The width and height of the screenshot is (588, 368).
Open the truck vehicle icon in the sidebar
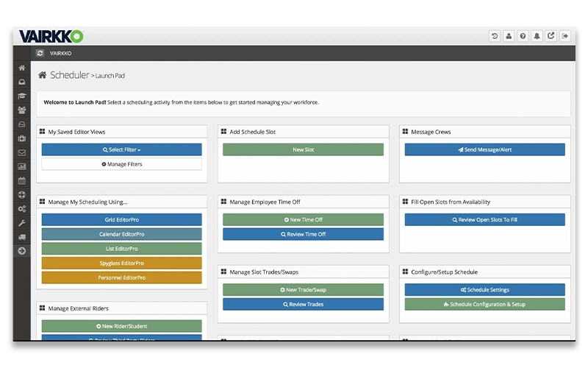[22, 237]
